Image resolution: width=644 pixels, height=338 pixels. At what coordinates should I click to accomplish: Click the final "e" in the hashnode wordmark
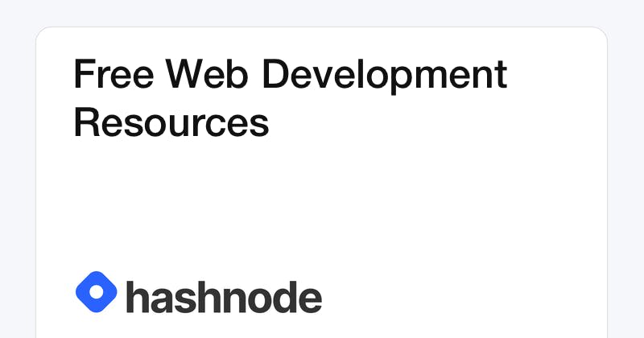coord(310,299)
